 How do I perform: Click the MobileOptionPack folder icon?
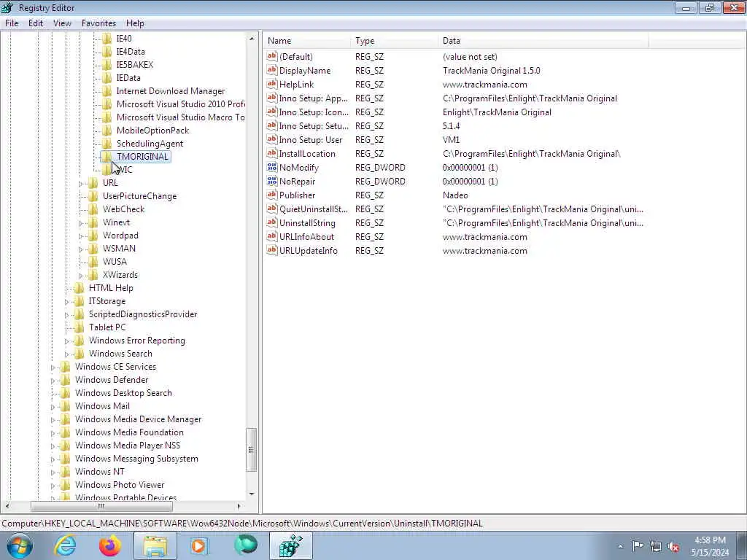(x=107, y=130)
